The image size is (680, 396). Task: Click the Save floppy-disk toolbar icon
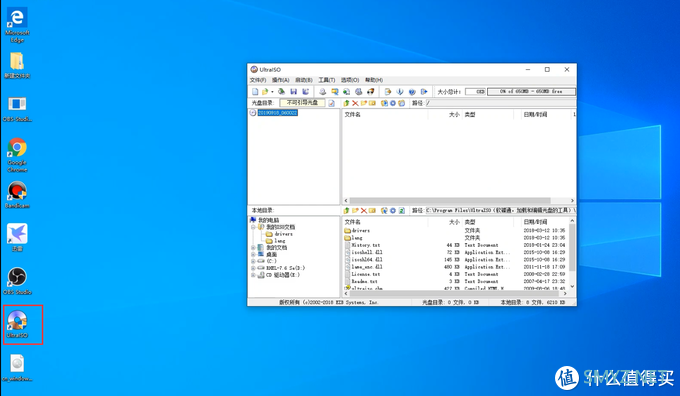pyautogui.click(x=294, y=92)
